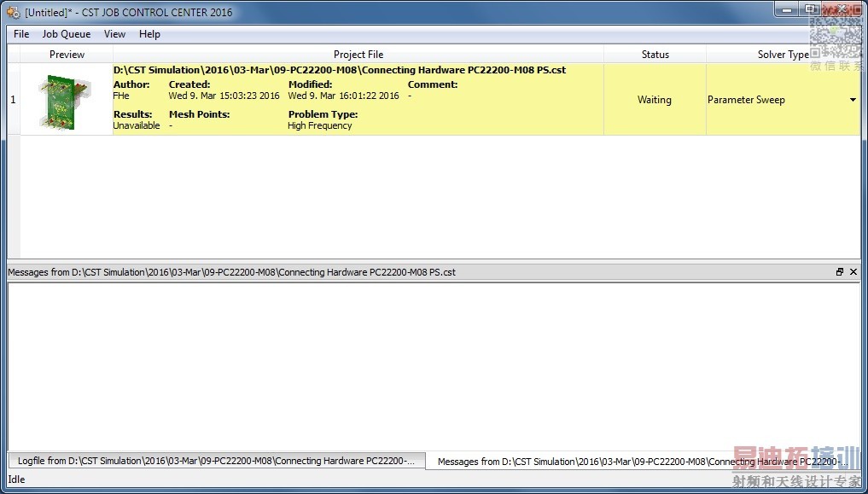Click the Messages panel title text
Viewport: 868px width, 494px height.
coord(232,272)
